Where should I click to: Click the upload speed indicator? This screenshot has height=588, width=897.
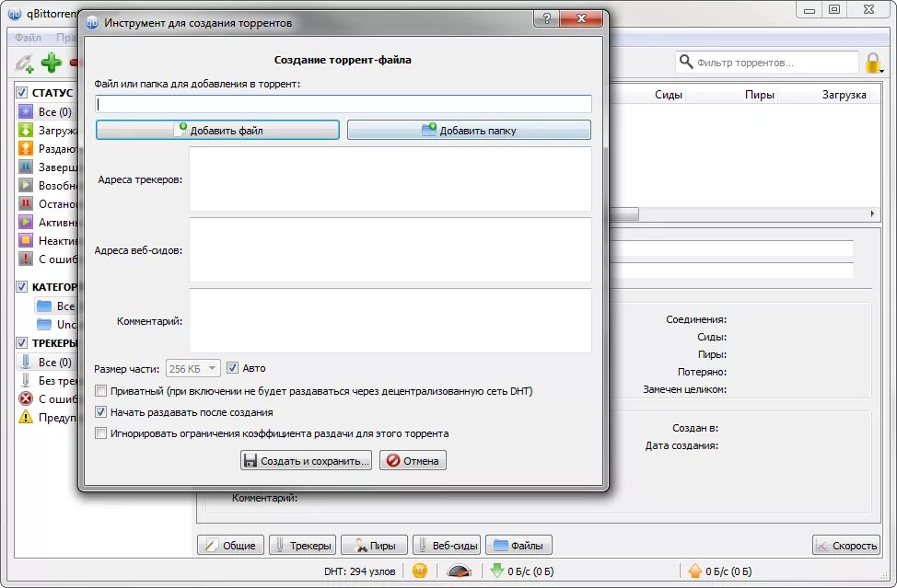(720, 571)
